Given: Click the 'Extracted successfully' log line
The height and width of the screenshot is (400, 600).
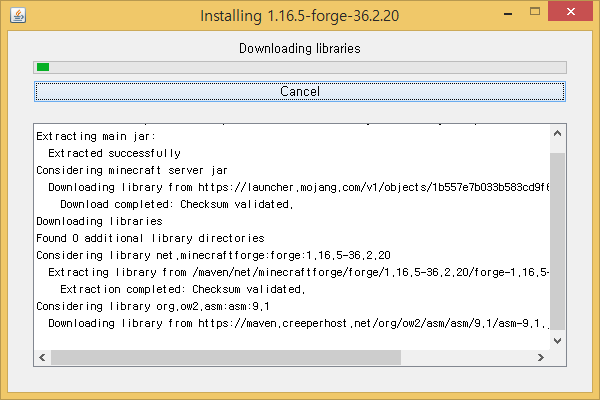Looking at the screenshot, I should [114, 153].
